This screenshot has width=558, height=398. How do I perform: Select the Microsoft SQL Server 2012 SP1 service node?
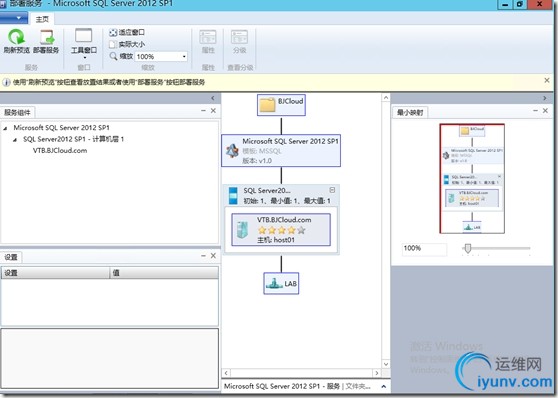point(281,150)
